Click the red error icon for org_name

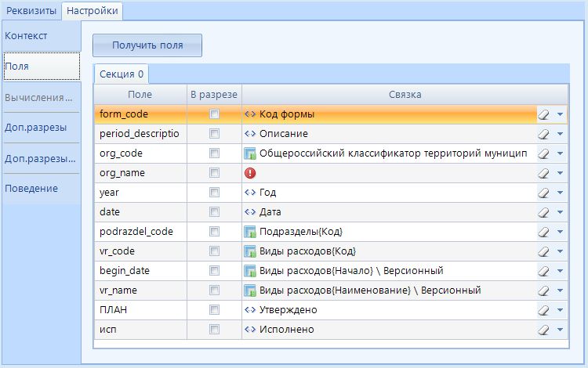coord(250,173)
